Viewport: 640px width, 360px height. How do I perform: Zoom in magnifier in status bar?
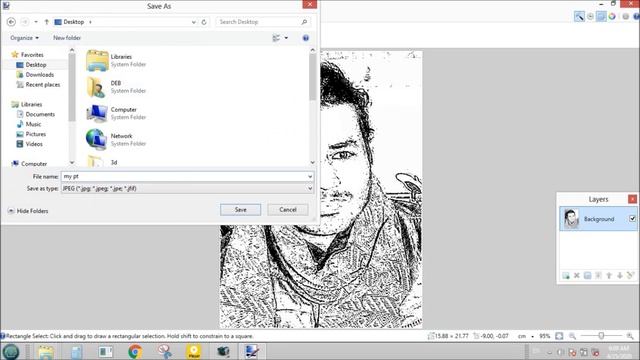click(630, 336)
